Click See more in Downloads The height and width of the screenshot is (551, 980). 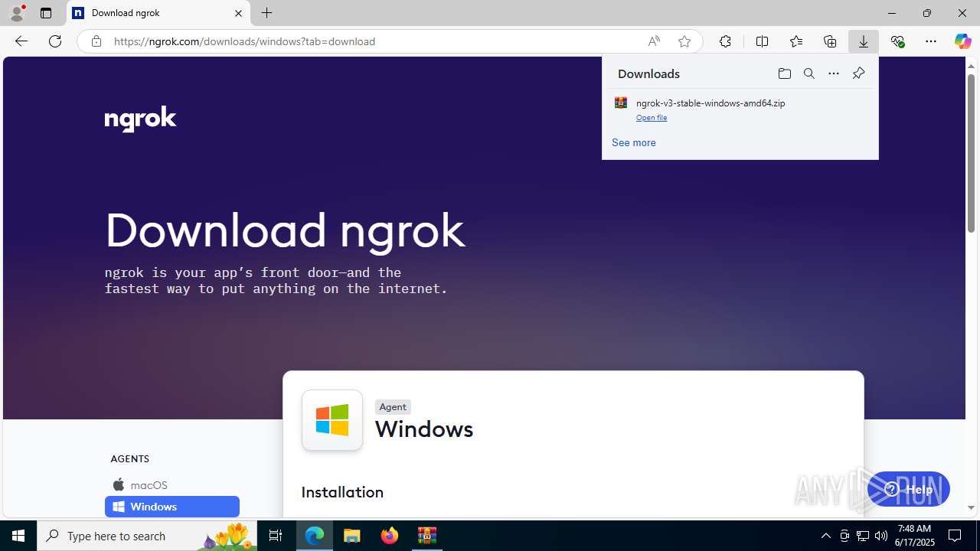point(633,142)
